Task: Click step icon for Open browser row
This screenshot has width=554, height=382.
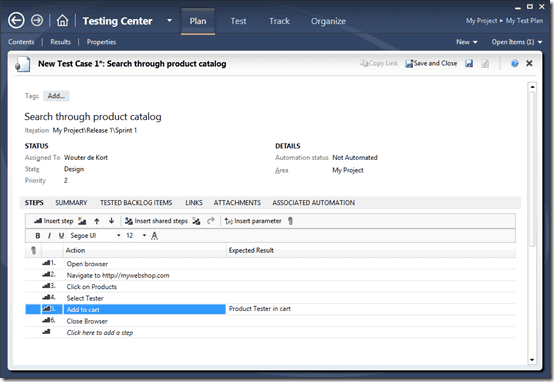Action: [46, 263]
